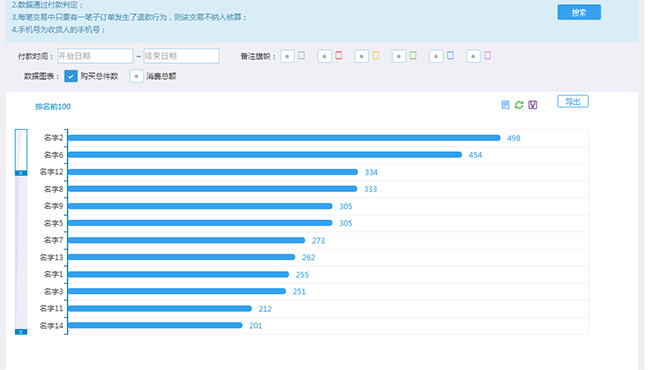Click the bar for 名字5
The height and width of the screenshot is (370, 650).
pos(200,223)
